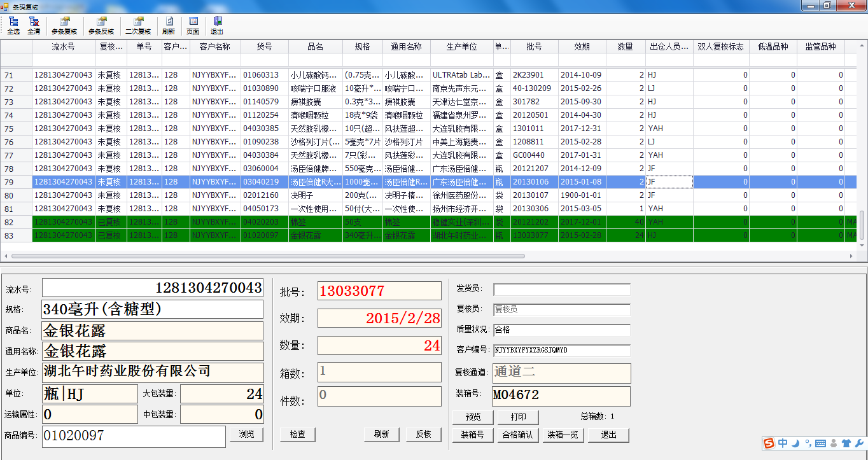Click the grid's horizontal scrollbar thumb
The image size is (868, 460).
pyautogui.click(x=269, y=256)
